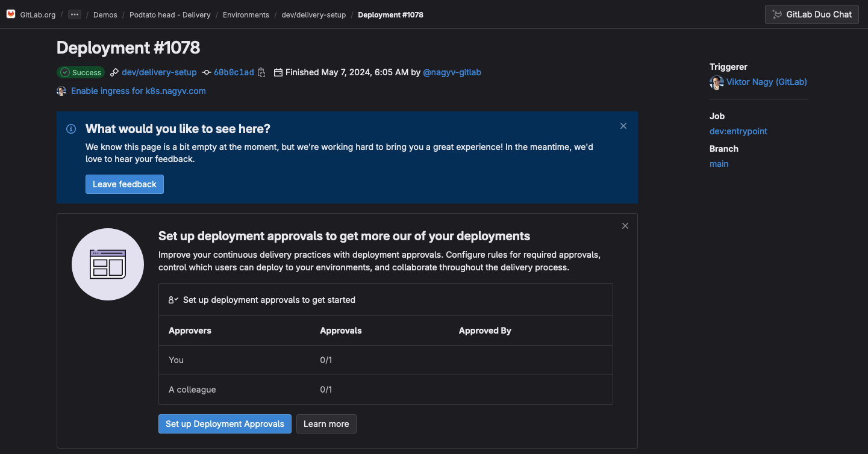Click the GitLab.org home icon

click(x=10, y=14)
